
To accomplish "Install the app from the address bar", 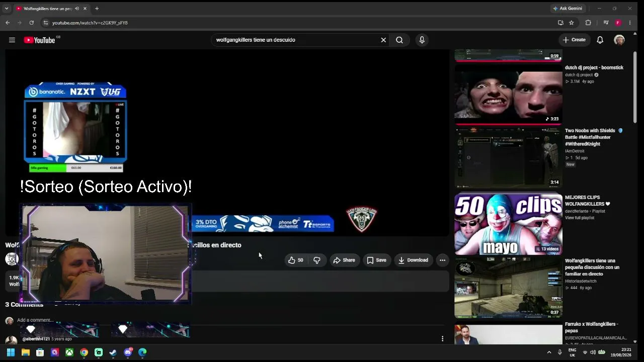I will point(560,23).
